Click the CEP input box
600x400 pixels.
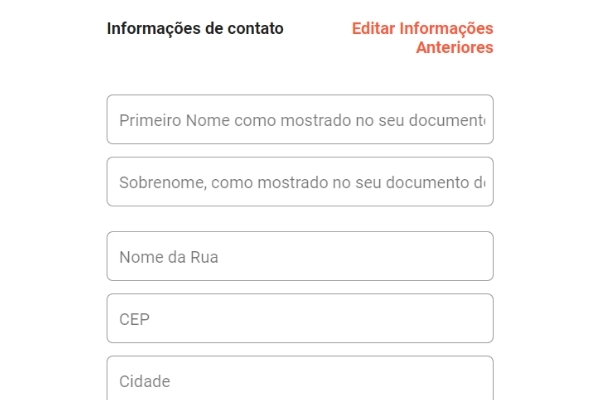point(300,319)
